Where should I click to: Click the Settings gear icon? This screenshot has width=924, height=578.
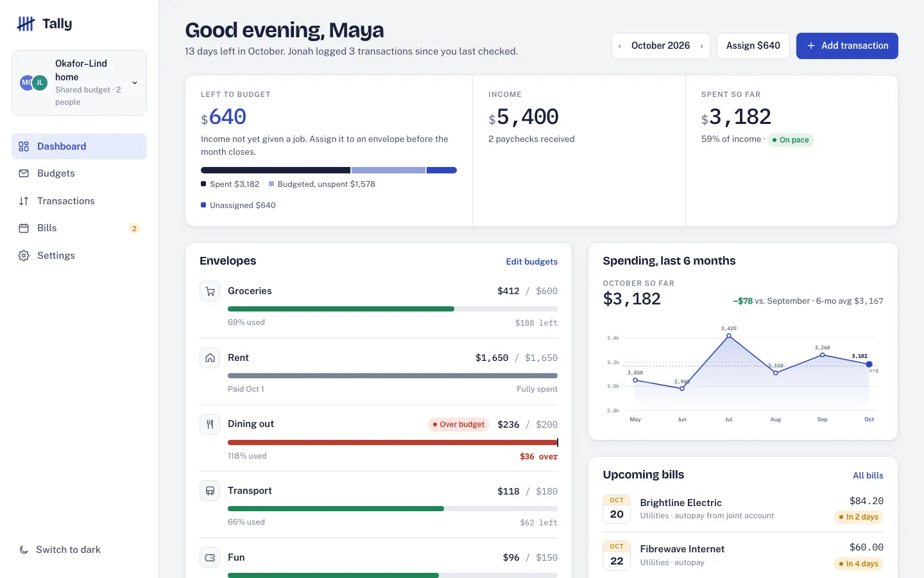coord(24,256)
